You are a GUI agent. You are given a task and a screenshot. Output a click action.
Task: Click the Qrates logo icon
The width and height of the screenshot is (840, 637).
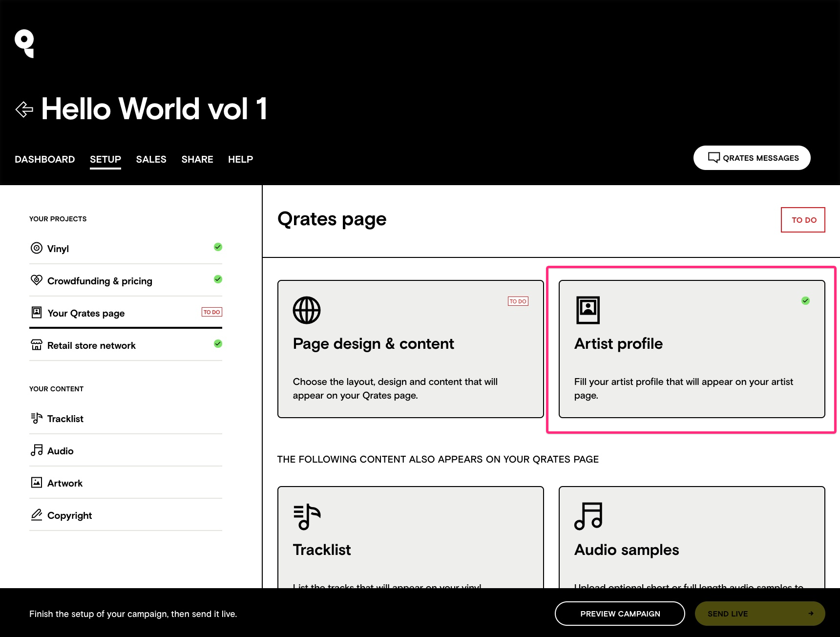tap(24, 43)
